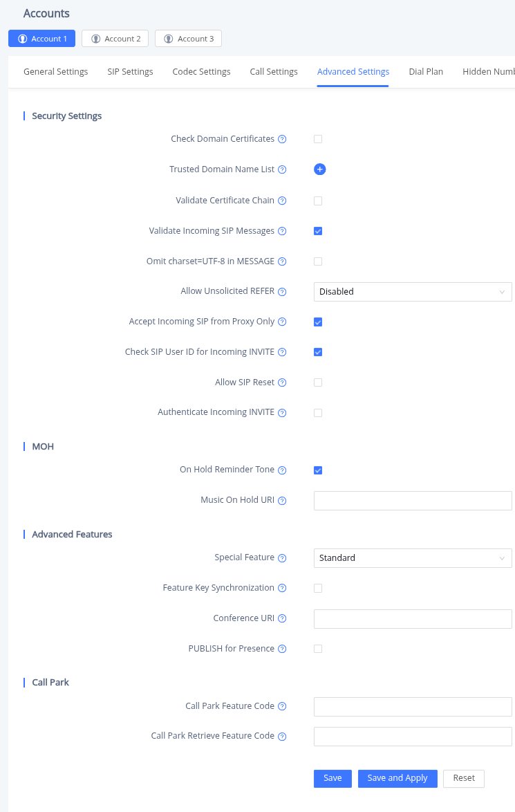Select the Account 2 tab

[x=115, y=39]
